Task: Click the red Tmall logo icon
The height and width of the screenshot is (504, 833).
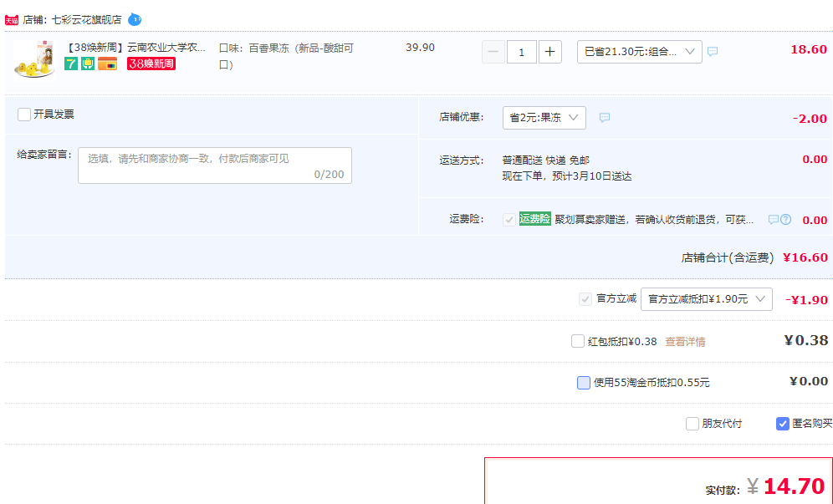Action: tap(12, 20)
